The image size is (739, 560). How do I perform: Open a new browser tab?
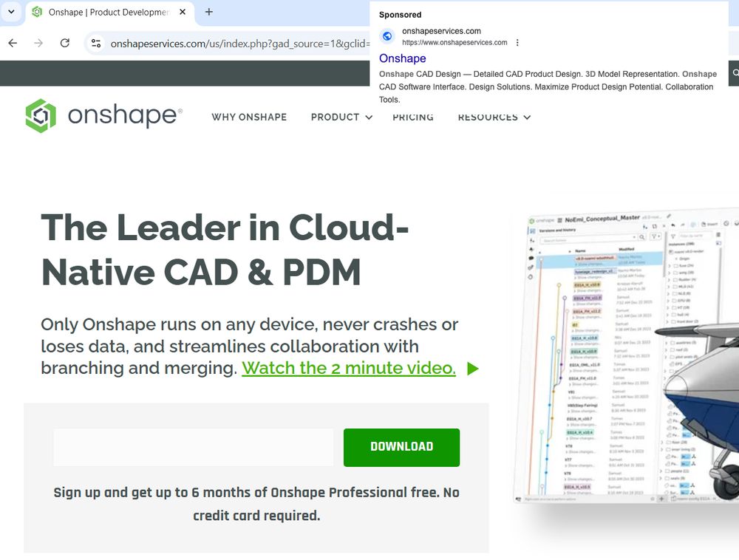click(x=209, y=12)
